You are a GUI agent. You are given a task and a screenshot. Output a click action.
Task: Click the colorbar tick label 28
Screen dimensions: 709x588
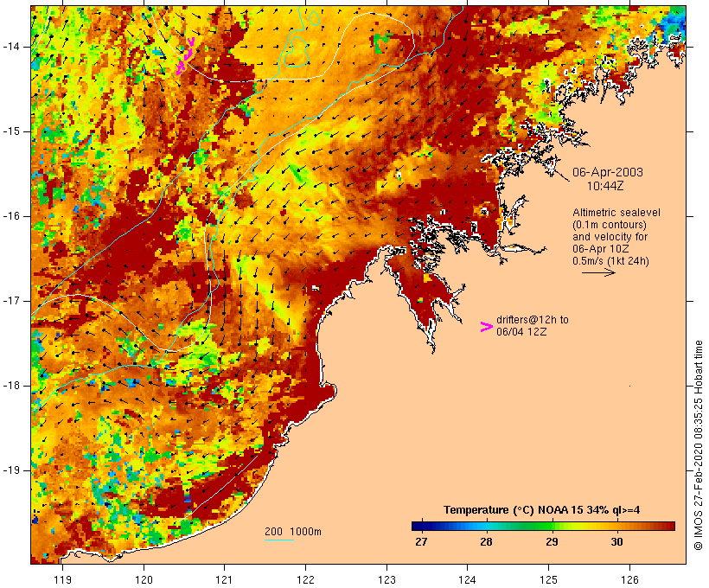[486, 541]
